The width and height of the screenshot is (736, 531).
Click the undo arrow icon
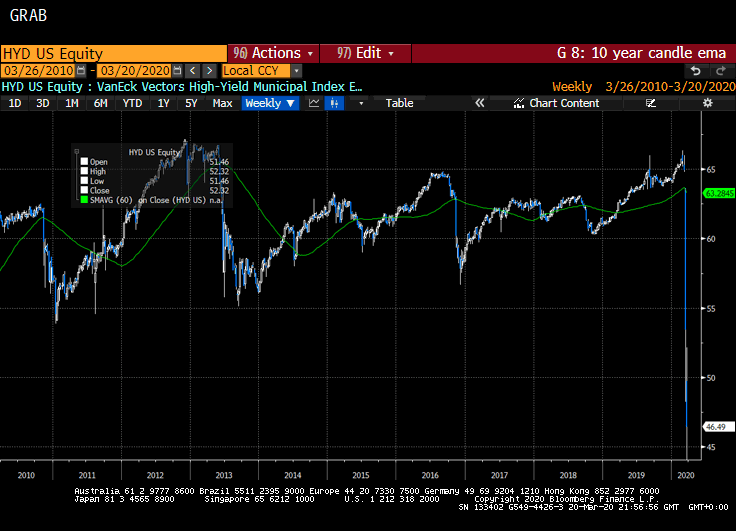[x=696, y=71]
